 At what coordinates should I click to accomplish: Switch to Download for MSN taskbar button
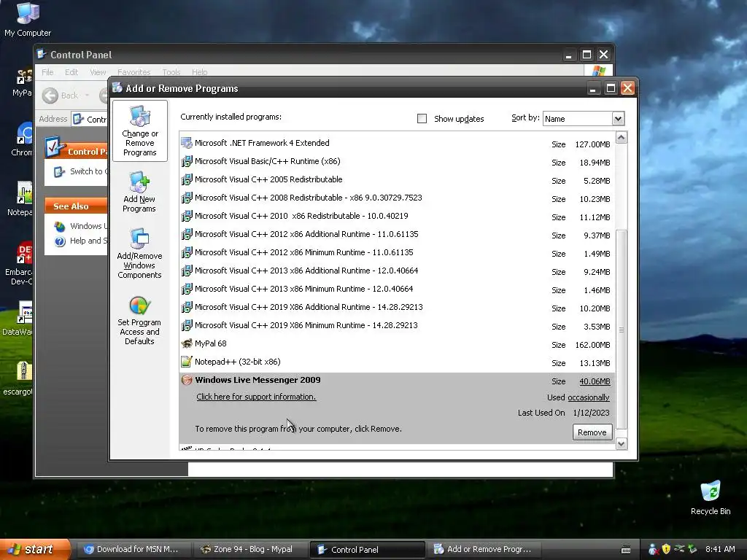pyautogui.click(x=133, y=549)
